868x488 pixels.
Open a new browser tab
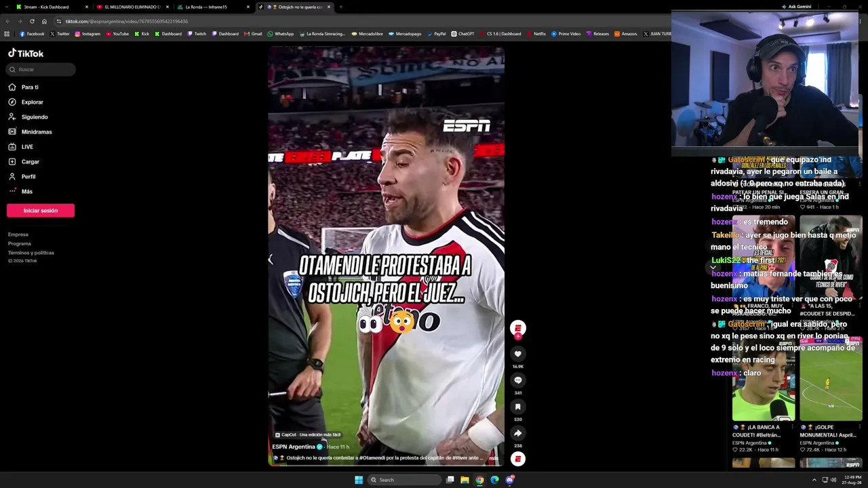pos(341,7)
